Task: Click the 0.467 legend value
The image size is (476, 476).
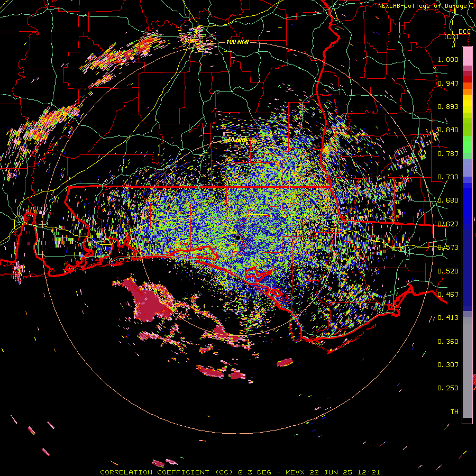Action: click(448, 294)
